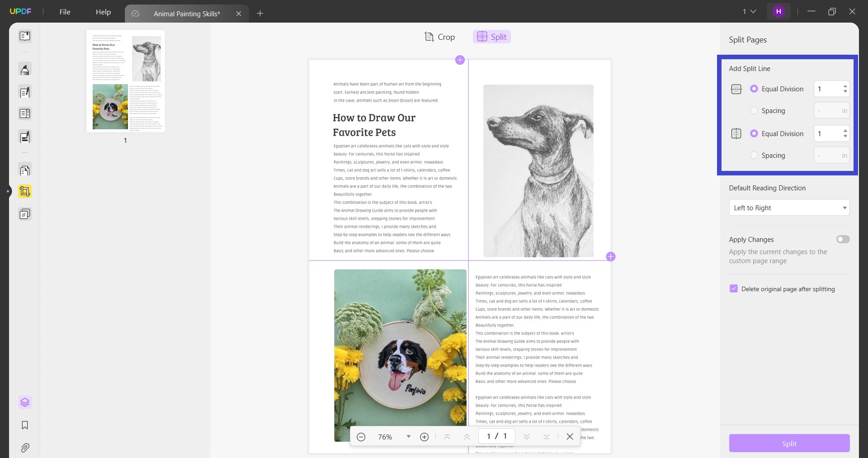
Task: Select Spacing for horizontal split line
Action: click(x=754, y=110)
